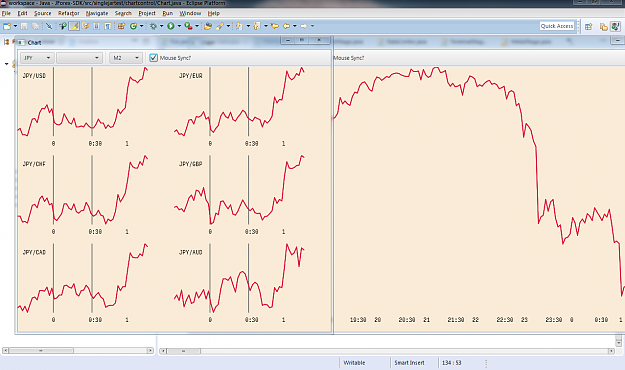
Task: Click the Run External Tools icon
Action: coord(189,26)
